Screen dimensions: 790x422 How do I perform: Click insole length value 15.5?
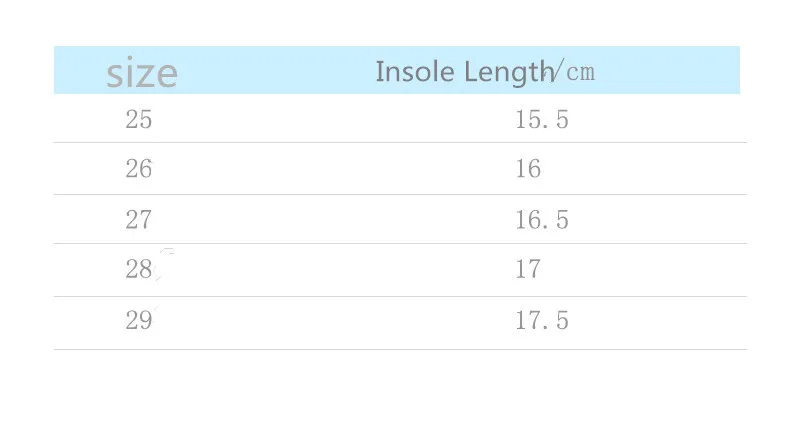point(542,120)
